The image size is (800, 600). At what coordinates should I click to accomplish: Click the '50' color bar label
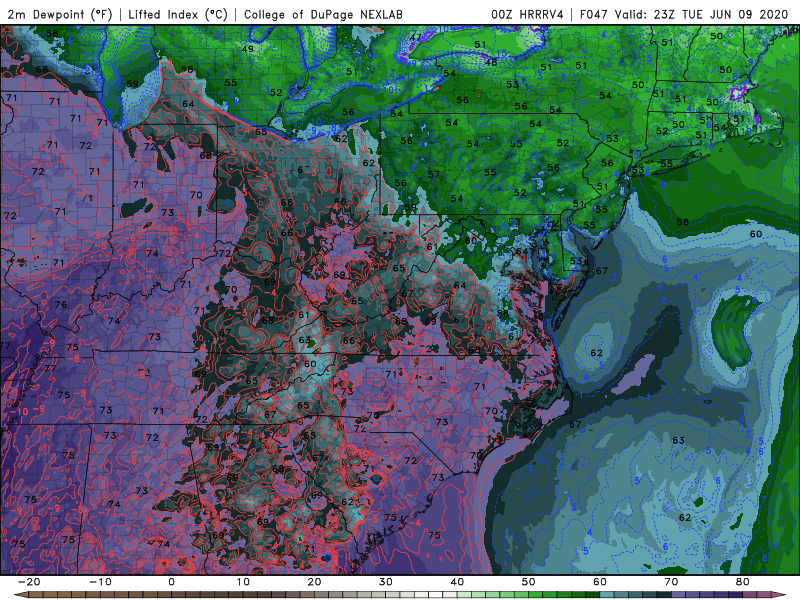click(529, 582)
